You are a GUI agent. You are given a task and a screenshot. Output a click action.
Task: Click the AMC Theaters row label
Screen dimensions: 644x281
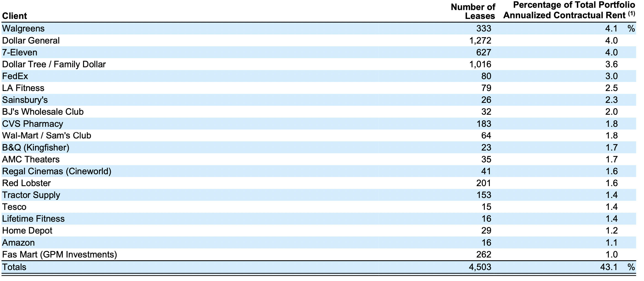coord(31,159)
